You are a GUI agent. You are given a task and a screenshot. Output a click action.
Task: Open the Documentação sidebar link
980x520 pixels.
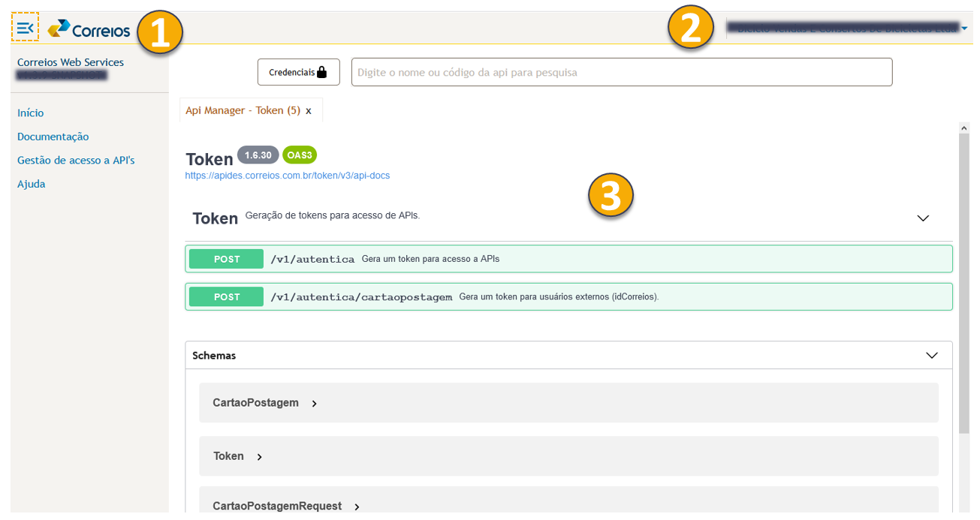click(x=53, y=137)
